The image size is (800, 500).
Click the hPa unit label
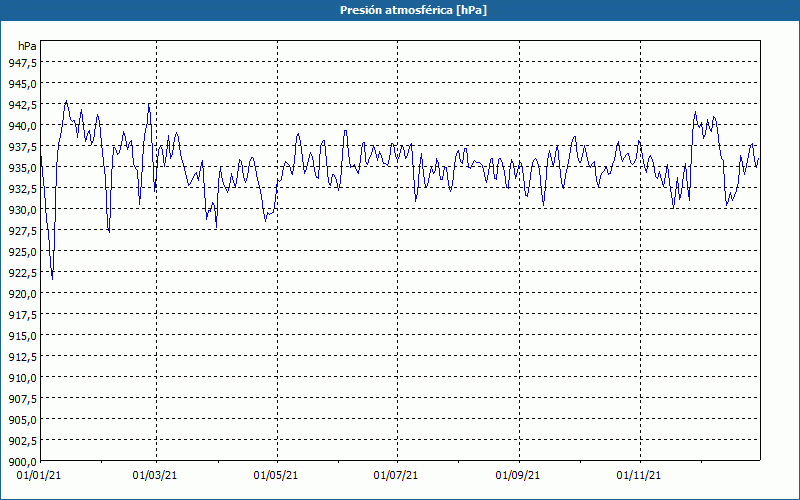pos(27,46)
